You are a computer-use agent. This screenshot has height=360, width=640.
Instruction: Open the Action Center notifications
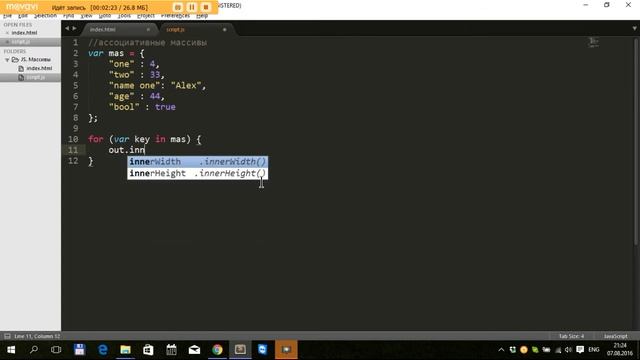tap(580, 350)
